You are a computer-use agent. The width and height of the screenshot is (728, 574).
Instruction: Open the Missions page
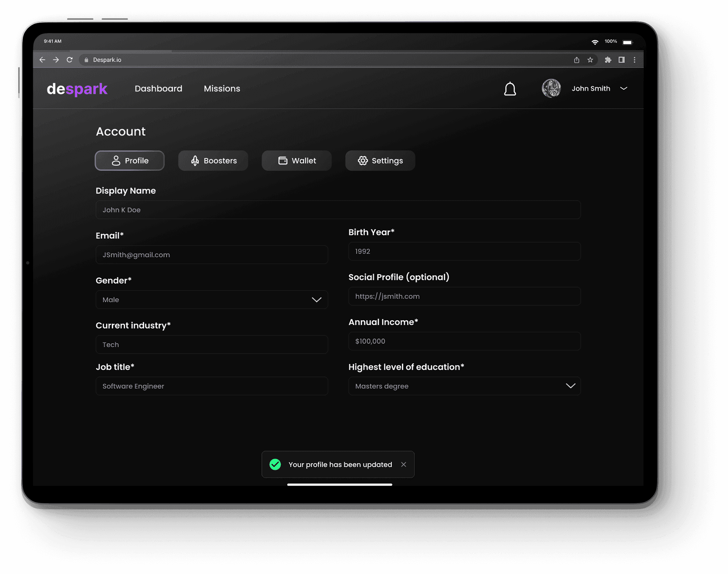coord(222,88)
